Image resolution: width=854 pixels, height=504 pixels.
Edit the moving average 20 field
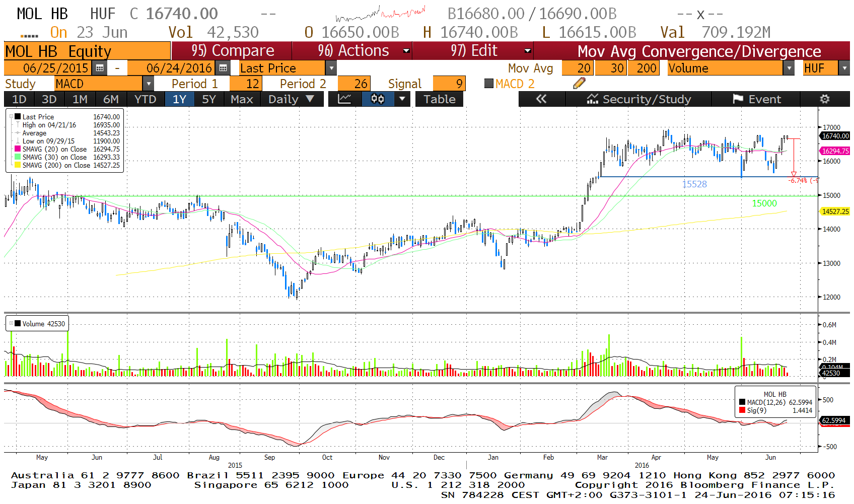(x=577, y=68)
